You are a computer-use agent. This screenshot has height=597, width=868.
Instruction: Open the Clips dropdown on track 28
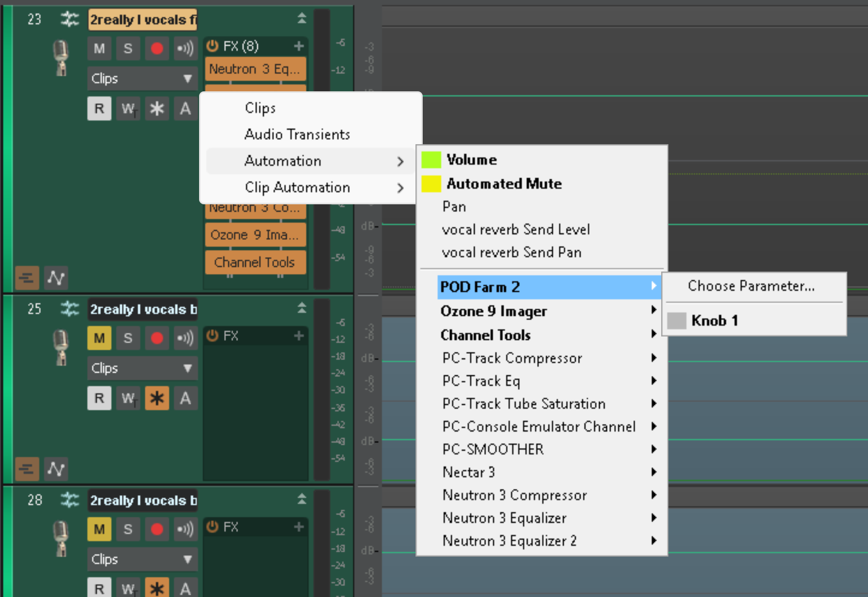142,560
